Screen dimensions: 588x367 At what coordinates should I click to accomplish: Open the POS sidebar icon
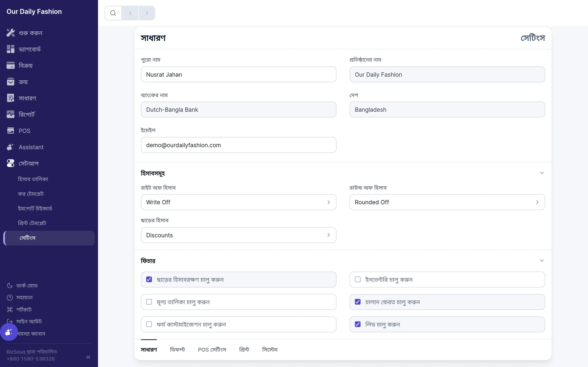pyautogui.click(x=10, y=130)
